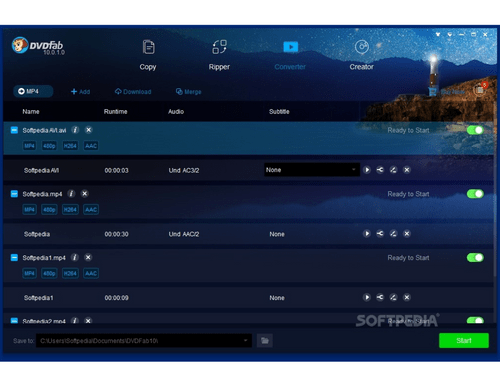500x375 pixels.
Task: Click subtitle None in Softpedia 00:00:30 row
Action: tap(277, 234)
